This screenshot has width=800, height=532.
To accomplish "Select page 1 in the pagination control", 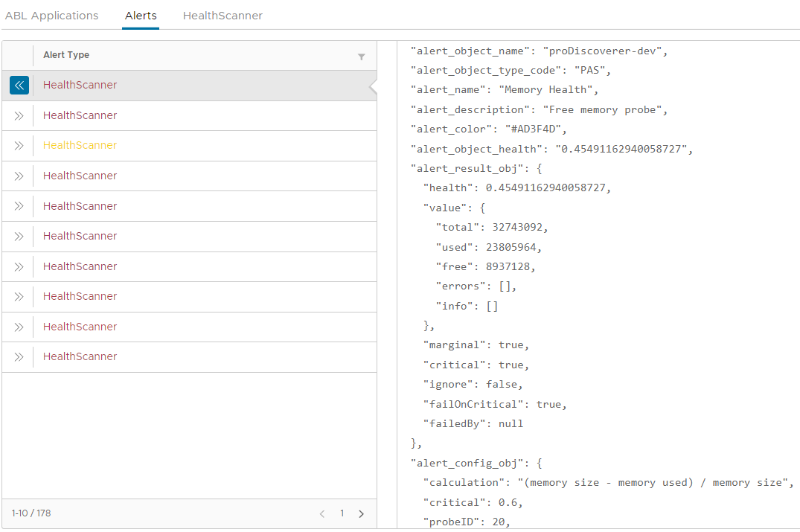I will click(342, 513).
